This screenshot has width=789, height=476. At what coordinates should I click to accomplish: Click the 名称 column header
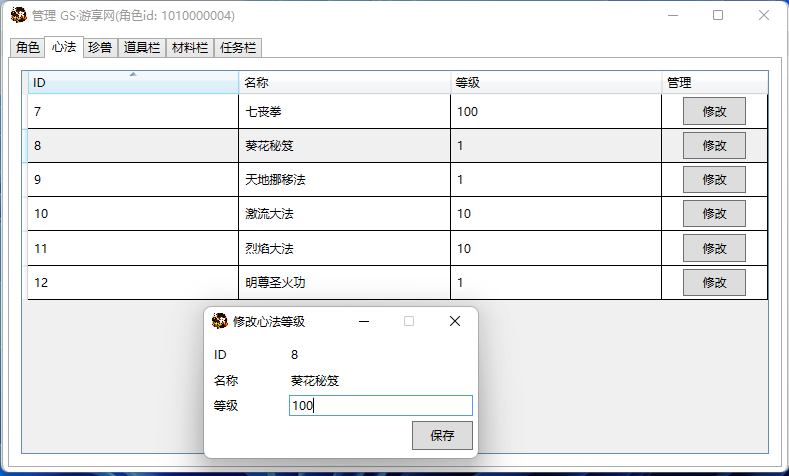344,83
